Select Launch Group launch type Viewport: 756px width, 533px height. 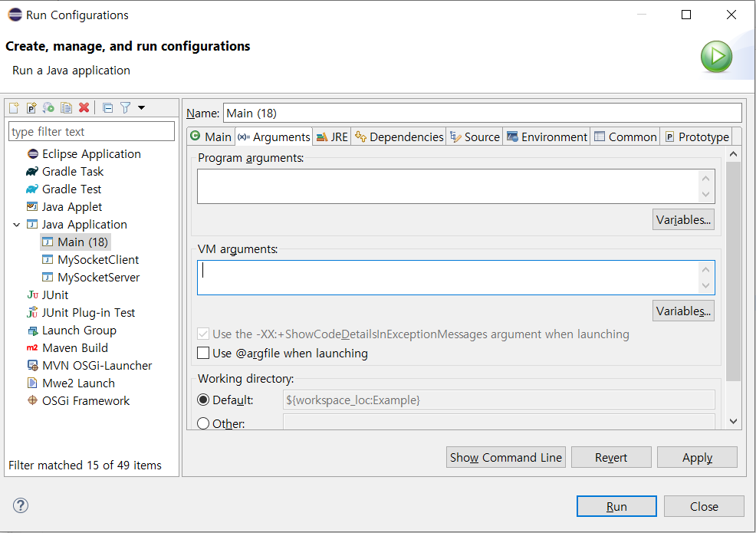coord(72,331)
